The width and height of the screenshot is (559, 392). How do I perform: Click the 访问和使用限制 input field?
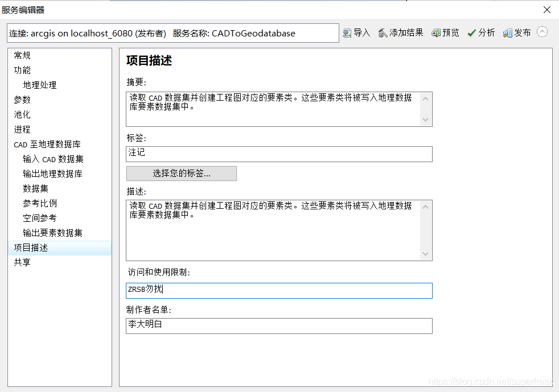[x=279, y=291]
